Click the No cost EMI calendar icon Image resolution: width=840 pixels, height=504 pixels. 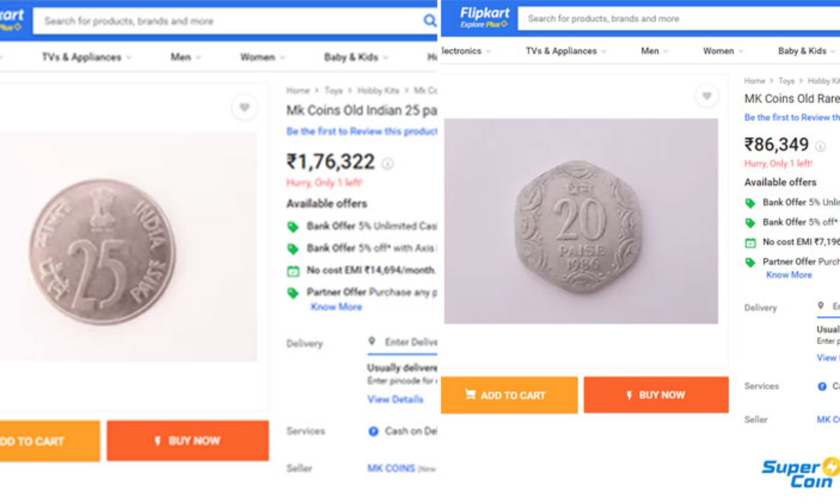click(x=293, y=271)
